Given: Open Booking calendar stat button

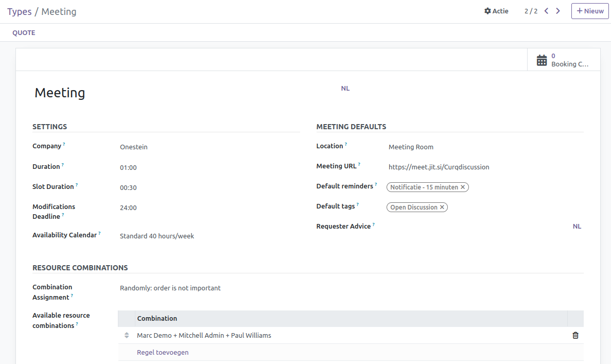Looking at the screenshot, I should [564, 60].
